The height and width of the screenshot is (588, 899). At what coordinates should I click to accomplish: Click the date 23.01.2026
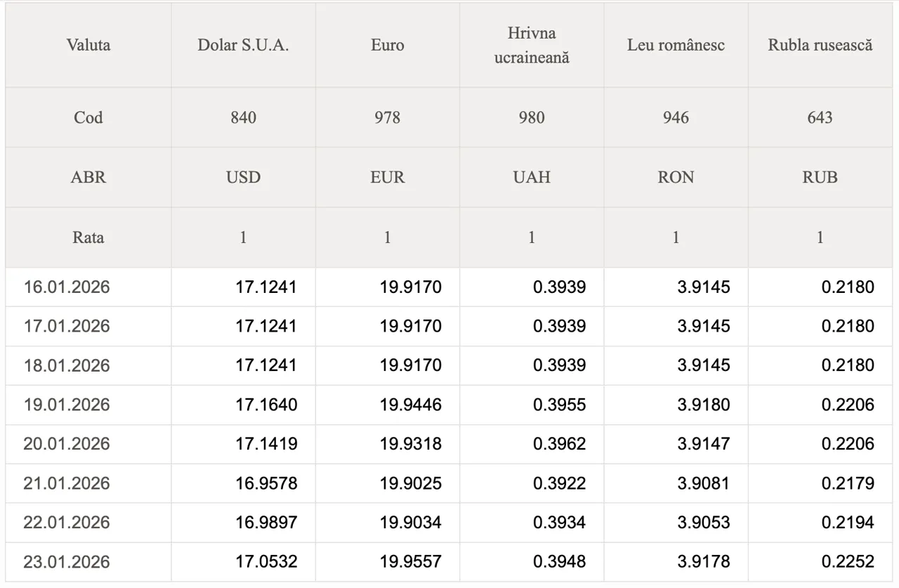click(67, 561)
